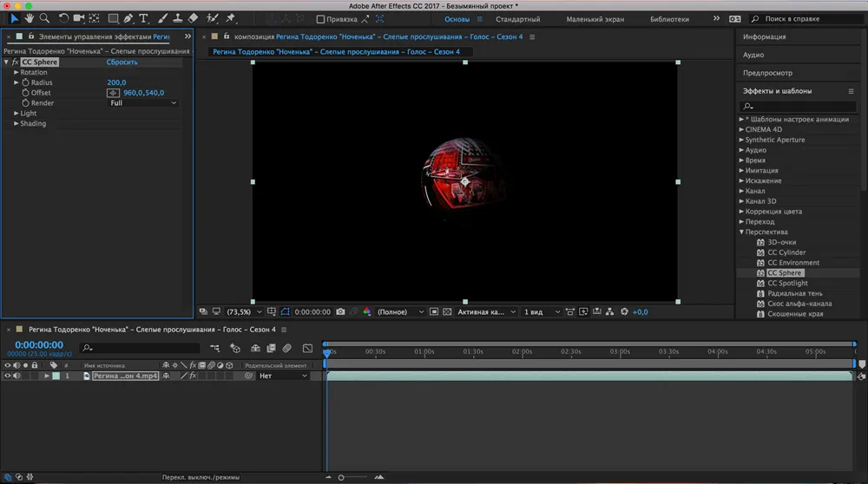Select the Hand tool
Screen dimensions: 868x484
click(29, 18)
